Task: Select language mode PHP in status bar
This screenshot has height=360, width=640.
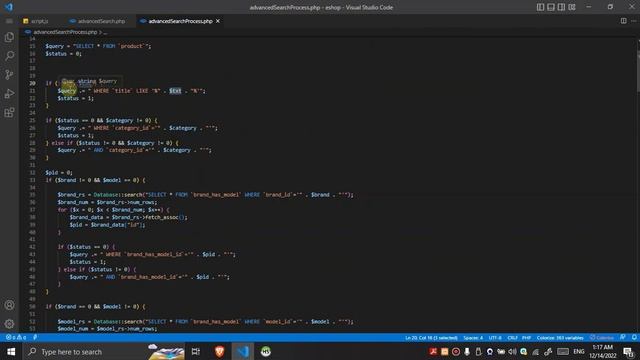Action: [x=527, y=338]
